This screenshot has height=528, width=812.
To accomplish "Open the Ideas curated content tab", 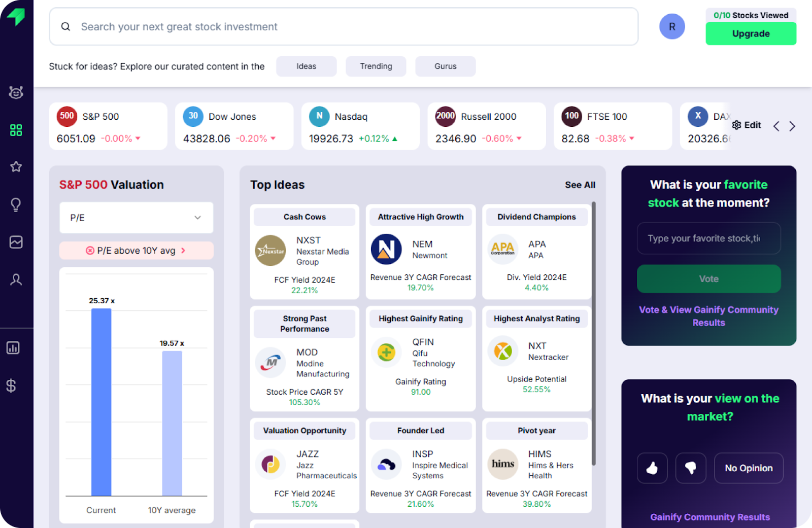I will coord(307,66).
